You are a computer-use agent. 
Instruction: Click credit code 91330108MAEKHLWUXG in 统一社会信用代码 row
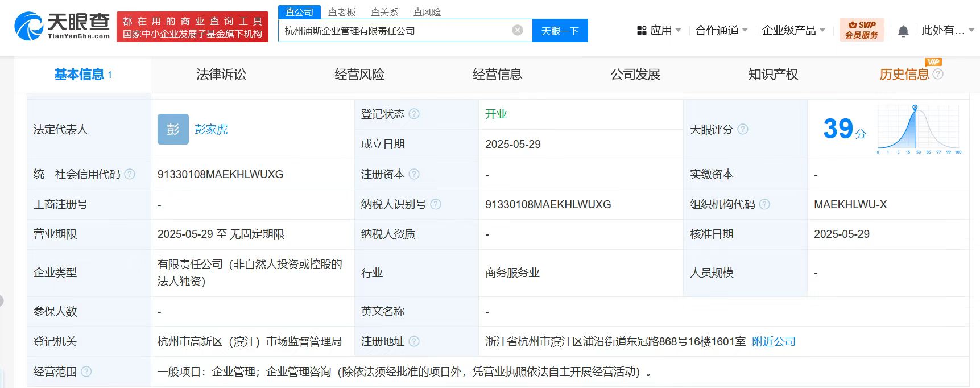(x=220, y=174)
